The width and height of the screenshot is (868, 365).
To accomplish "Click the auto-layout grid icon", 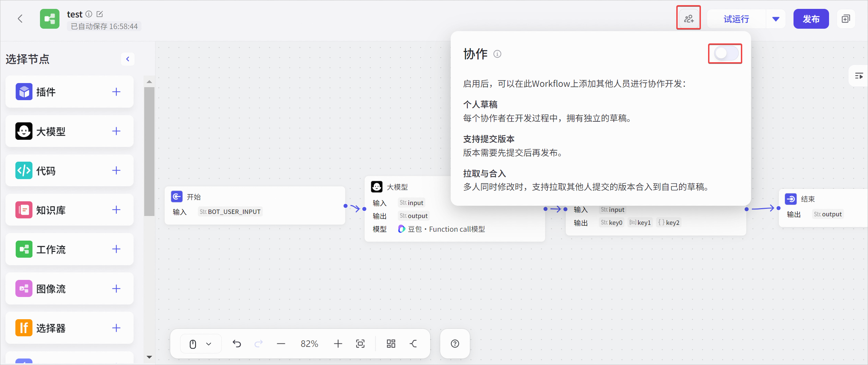I will click(391, 343).
